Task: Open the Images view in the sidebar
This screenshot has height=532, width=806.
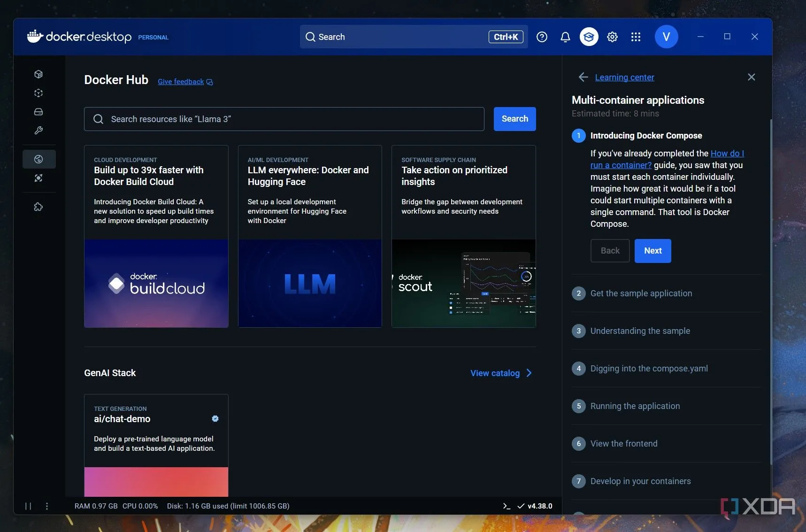Action: coord(38,93)
